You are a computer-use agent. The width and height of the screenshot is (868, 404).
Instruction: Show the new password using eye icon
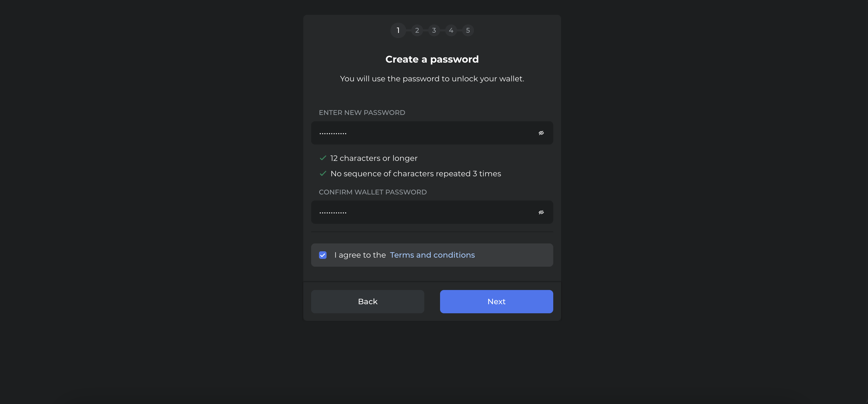tap(541, 133)
